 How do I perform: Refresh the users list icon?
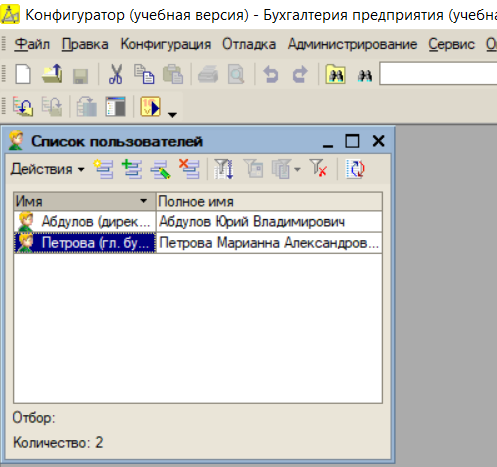[355, 169]
